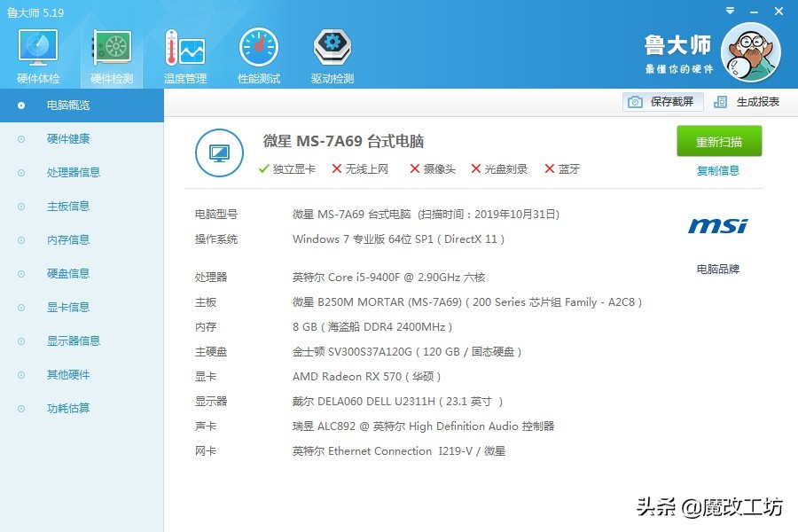The height and width of the screenshot is (532, 798).
Task: Click the red X beside 蓝牙
Action: [550, 170]
